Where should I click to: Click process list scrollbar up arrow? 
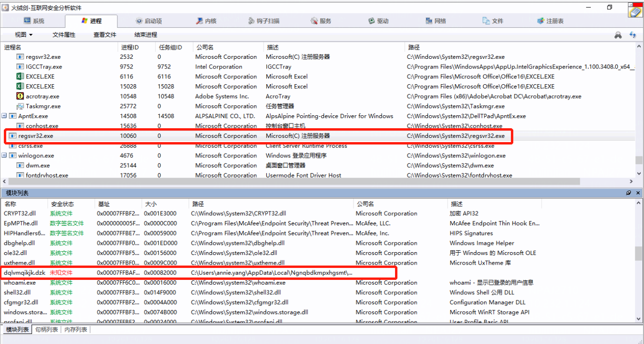pyautogui.click(x=639, y=46)
